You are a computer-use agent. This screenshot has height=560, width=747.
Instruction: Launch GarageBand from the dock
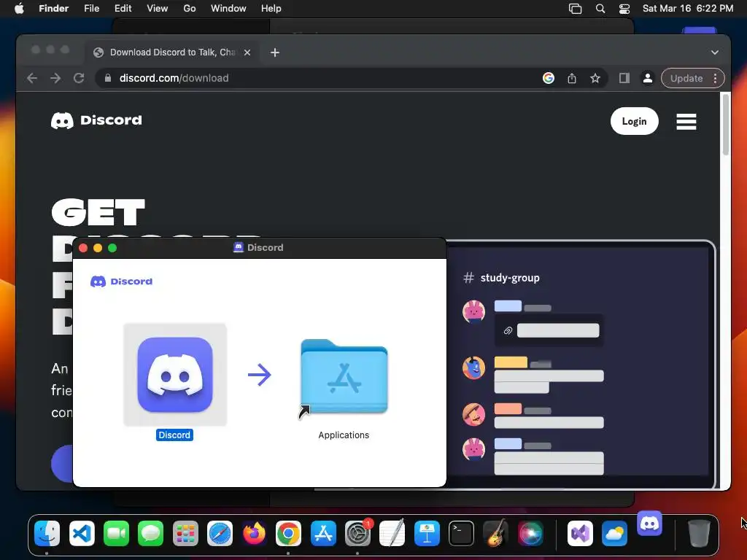coord(495,533)
